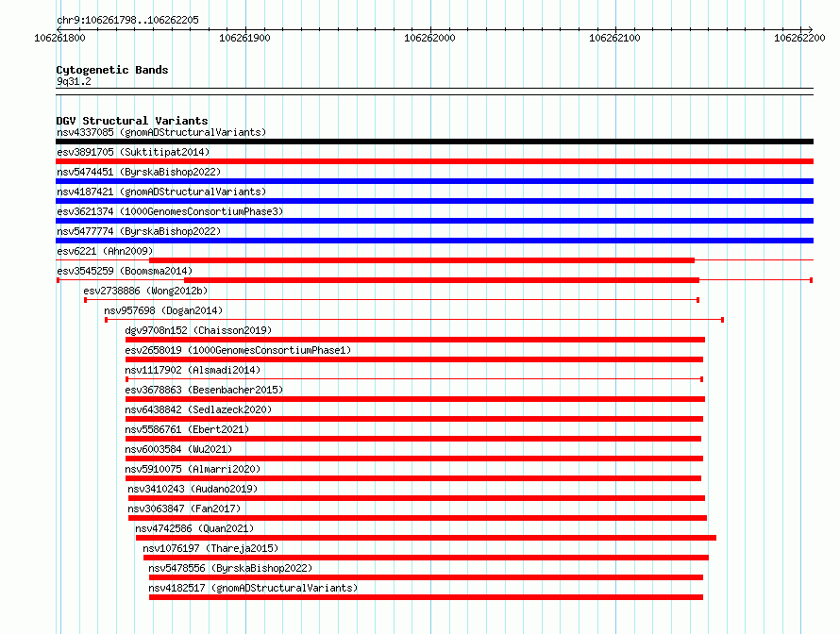The width and height of the screenshot is (840, 634).
Task: Select the thin esv2738886 variant line
Action: point(392,300)
